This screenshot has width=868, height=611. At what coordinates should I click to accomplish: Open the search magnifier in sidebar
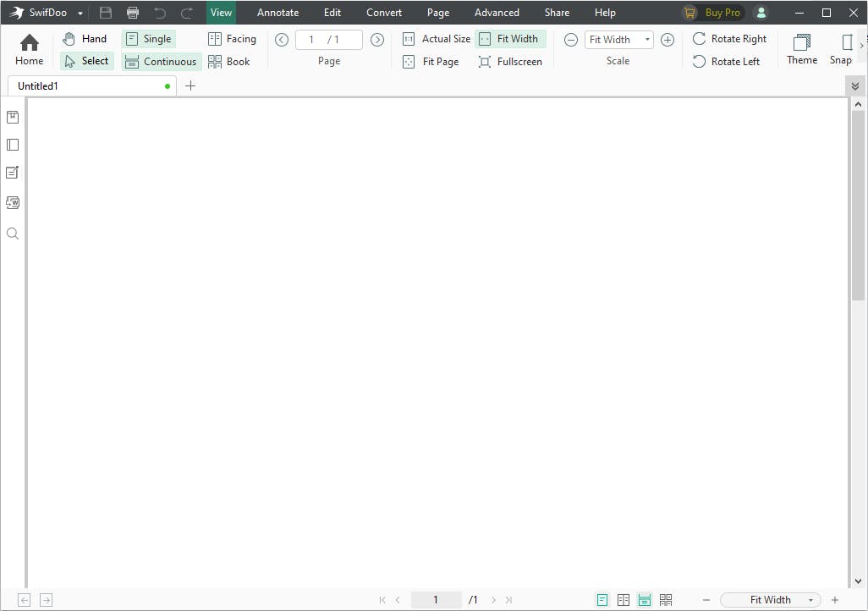(x=13, y=234)
